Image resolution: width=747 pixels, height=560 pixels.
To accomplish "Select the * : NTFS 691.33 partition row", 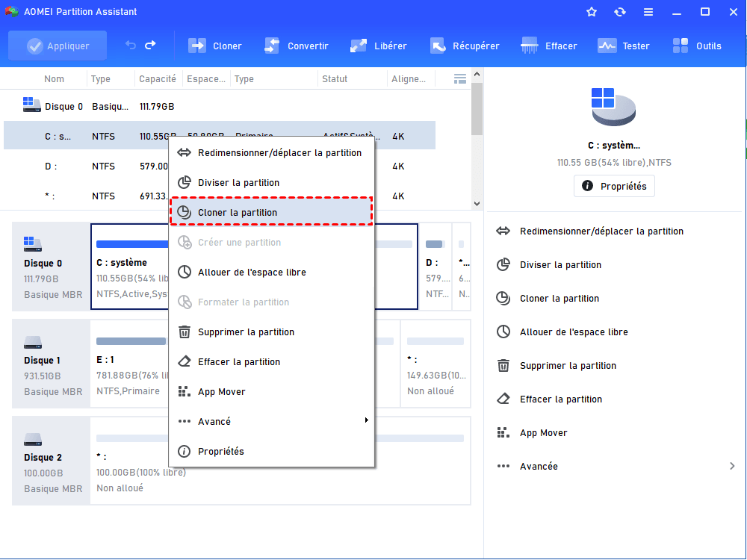I will (x=220, y=196).
